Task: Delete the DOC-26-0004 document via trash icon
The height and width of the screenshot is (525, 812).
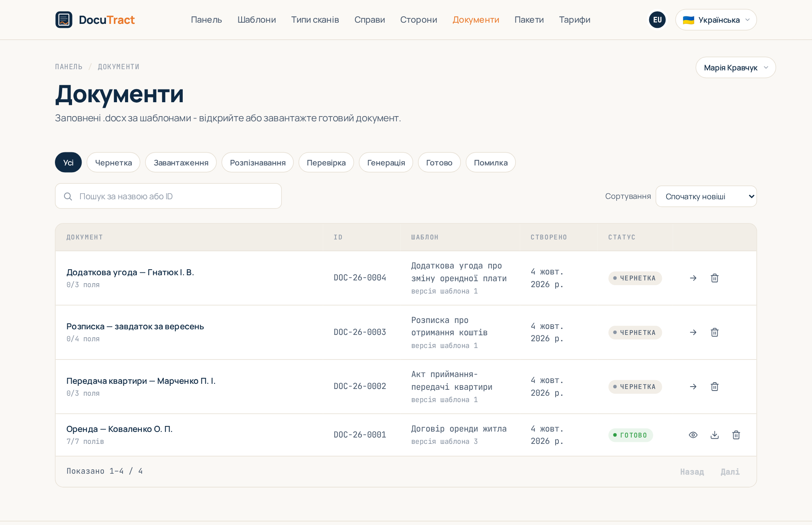Action: pyautogui.click(x=714, y=278)
